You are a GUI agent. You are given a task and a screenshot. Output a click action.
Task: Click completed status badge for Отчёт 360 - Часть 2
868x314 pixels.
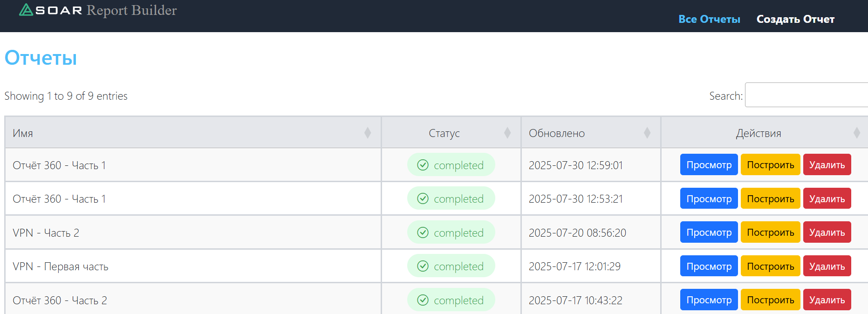pyautogui.click(x=451, y=300)
